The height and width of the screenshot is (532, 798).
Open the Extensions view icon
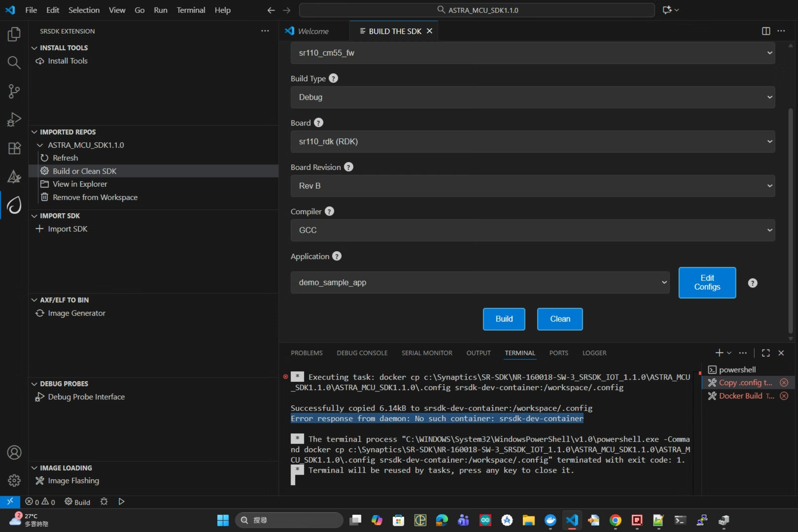click(x=14, y=148)
